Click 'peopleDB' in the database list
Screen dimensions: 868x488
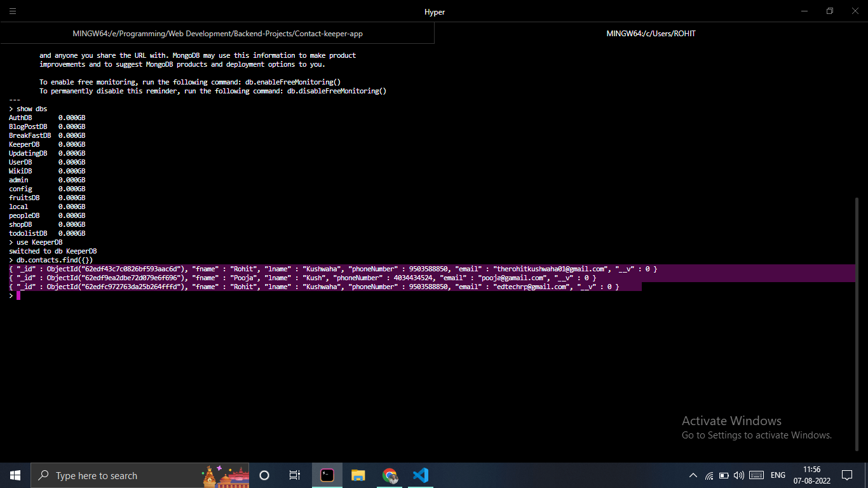(x=24, y=215)
